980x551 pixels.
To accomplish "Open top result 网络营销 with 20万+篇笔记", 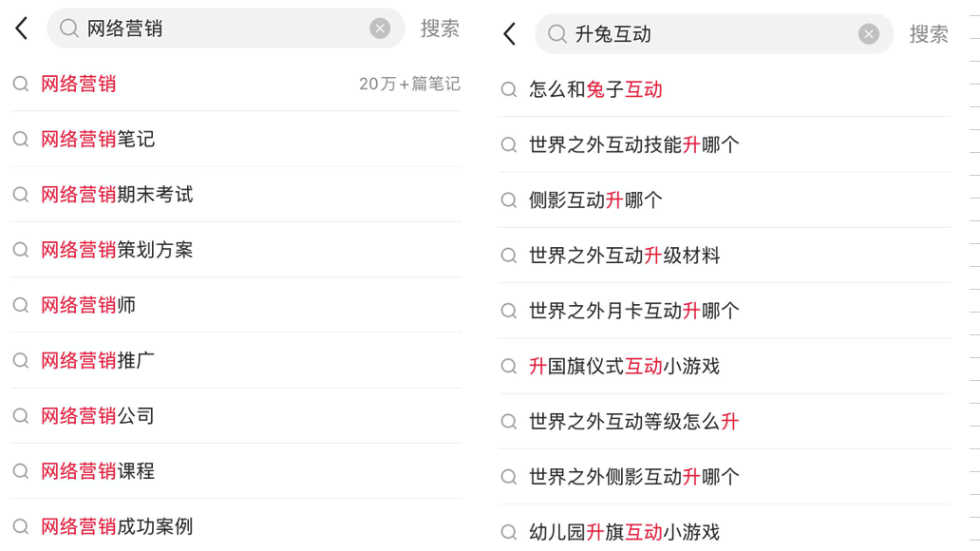I will coord(236,84).
